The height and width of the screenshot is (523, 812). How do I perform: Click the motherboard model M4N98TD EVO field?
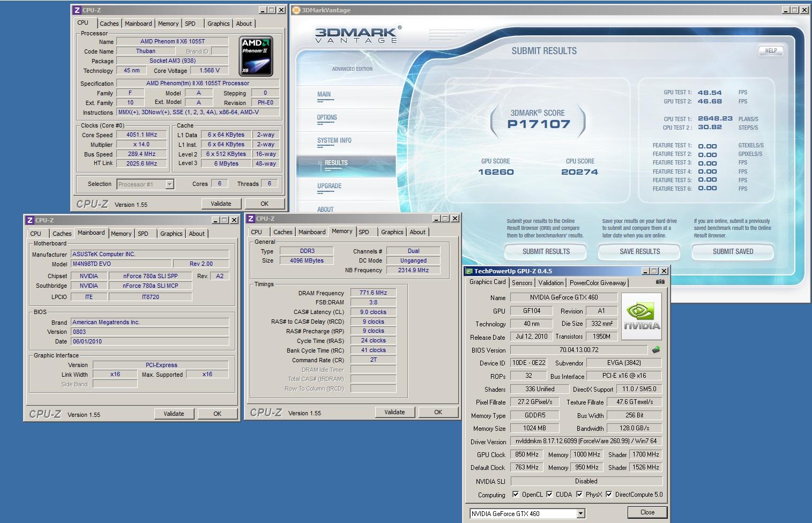pos(121,264)
